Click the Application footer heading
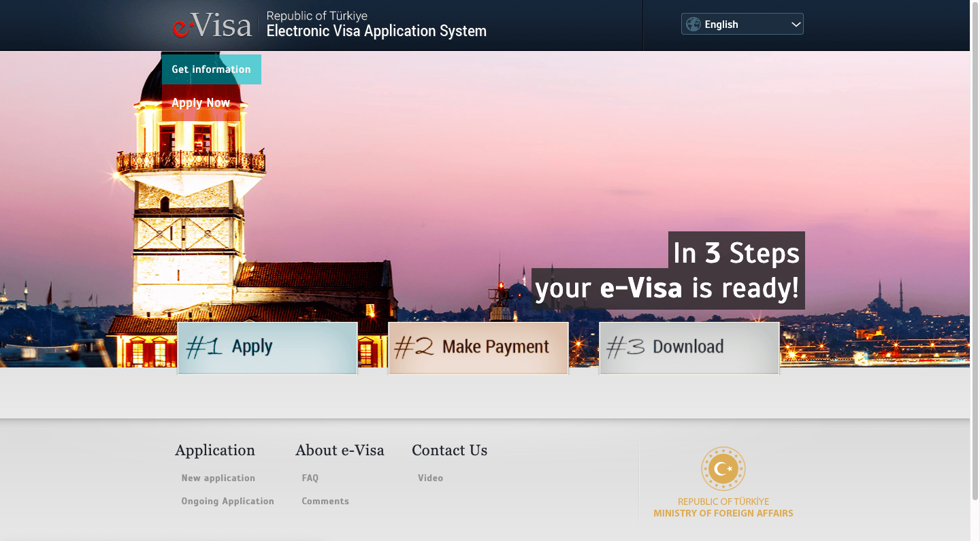The width and height of the screenshot is (980, 541). (x=215, y=450)
